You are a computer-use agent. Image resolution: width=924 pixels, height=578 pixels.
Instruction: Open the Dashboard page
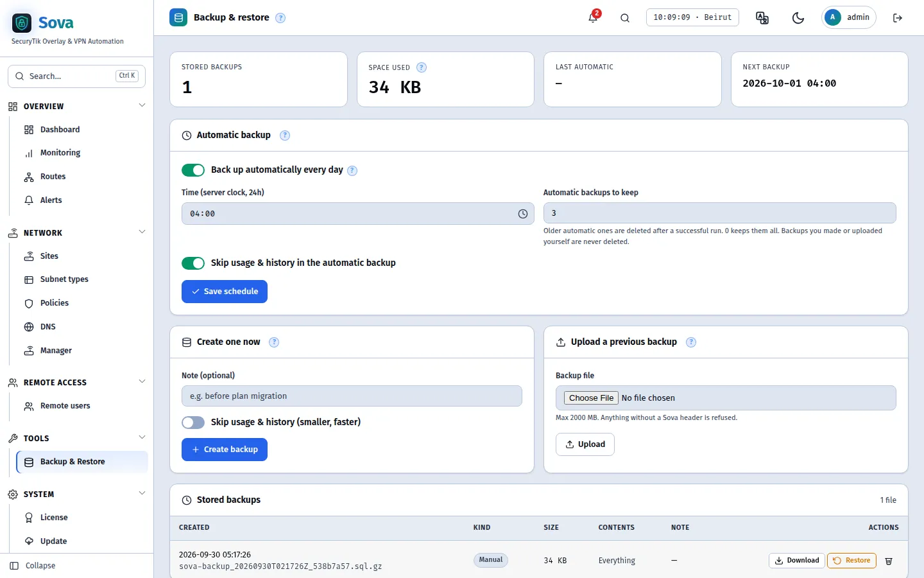[82, 130]
